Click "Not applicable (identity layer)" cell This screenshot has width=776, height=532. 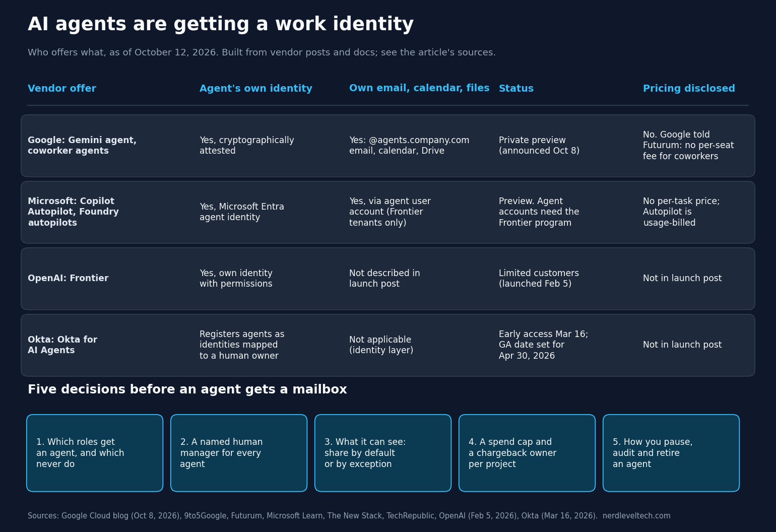(381, 345)
